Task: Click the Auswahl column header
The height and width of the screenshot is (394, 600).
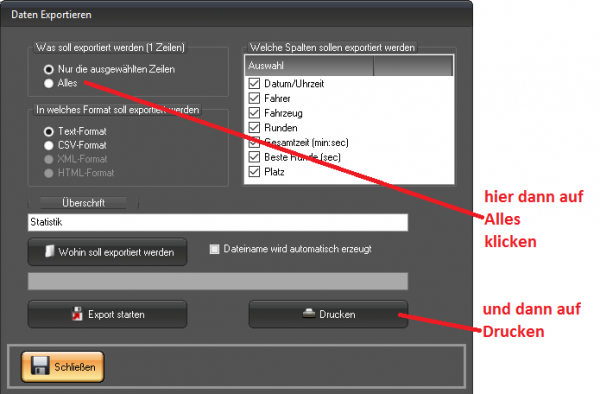Action: (309, 65)
